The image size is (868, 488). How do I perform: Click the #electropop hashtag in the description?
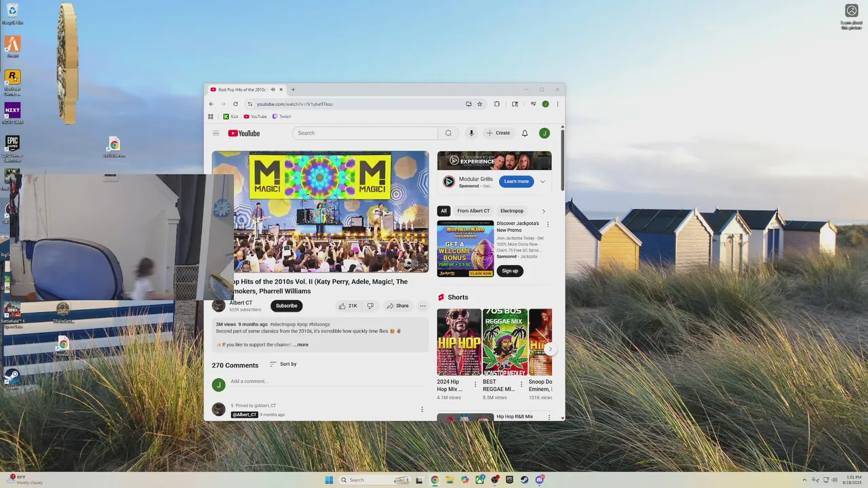283,325
